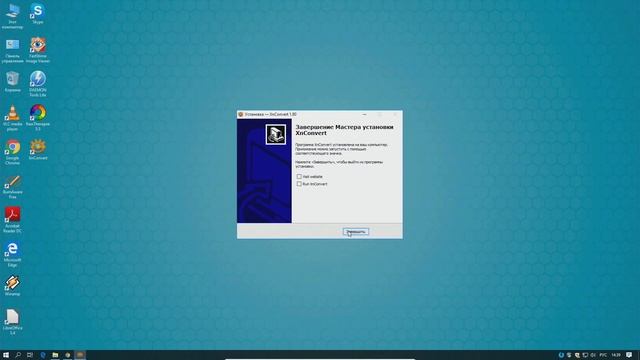The height and width of the screenshot is (360, 640).
Task: Launch the Google Chrome shortcut
Action: pos(12,152)
